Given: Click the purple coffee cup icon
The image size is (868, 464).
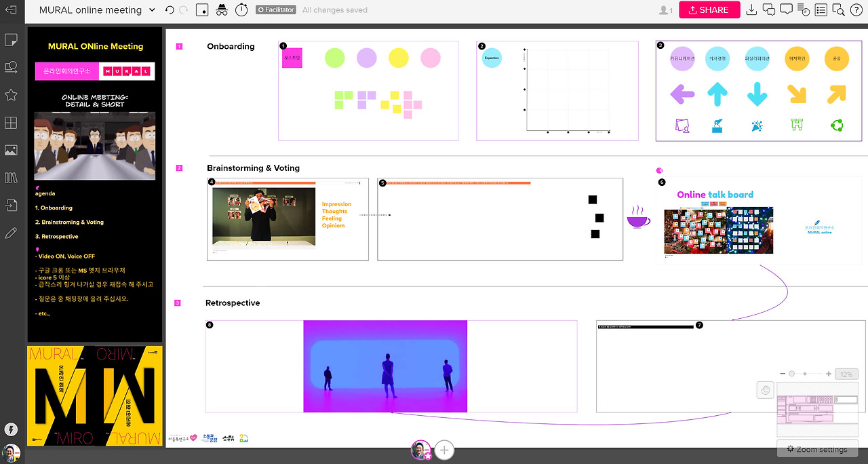Looking at the screenshot, I should click(638, 217).
